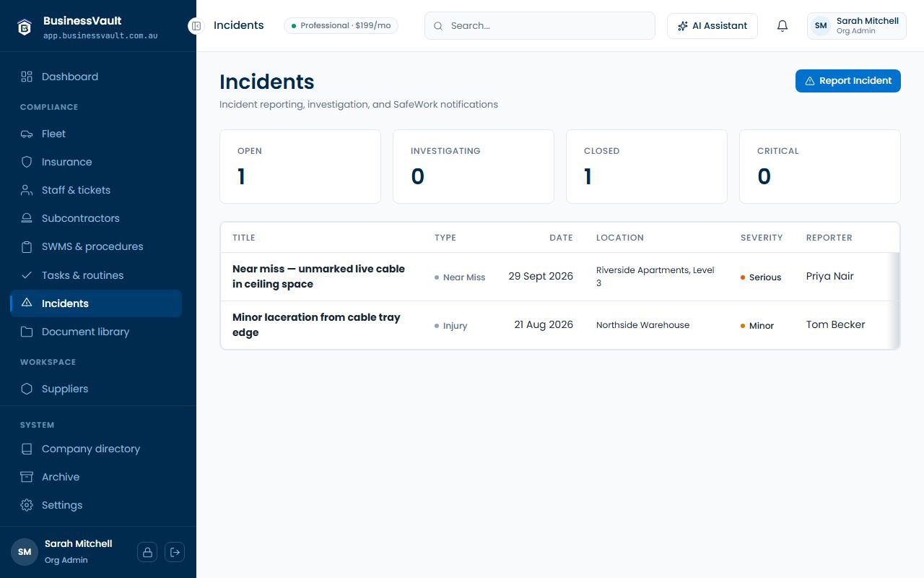Click reporter name Priya Nair
Image resolution: width=924 pixels, height=578 pixels.
click(830, 276)
